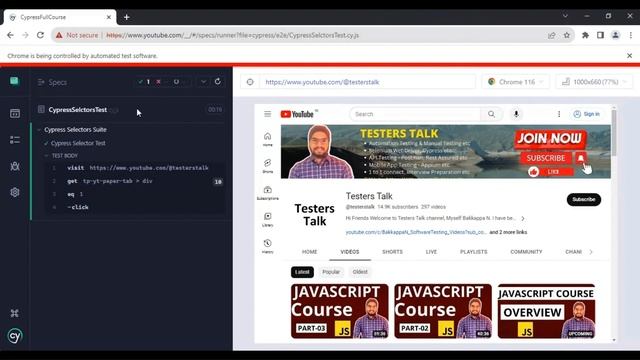
Task: Select 'visit' command log row
Action: click(x=135, y=168)
